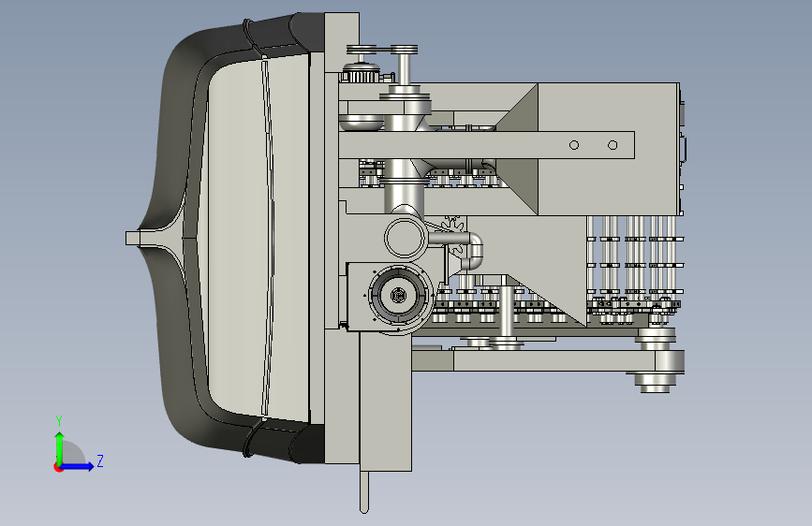
Task: Select the left hole on the horizontal bar
Action: 574,145
